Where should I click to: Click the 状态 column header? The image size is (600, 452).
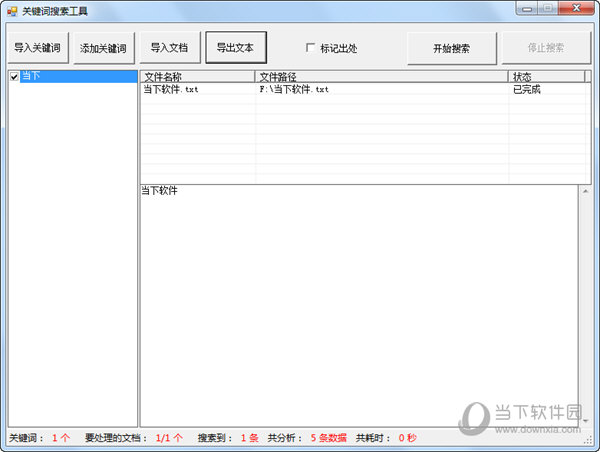pos(546,77)
